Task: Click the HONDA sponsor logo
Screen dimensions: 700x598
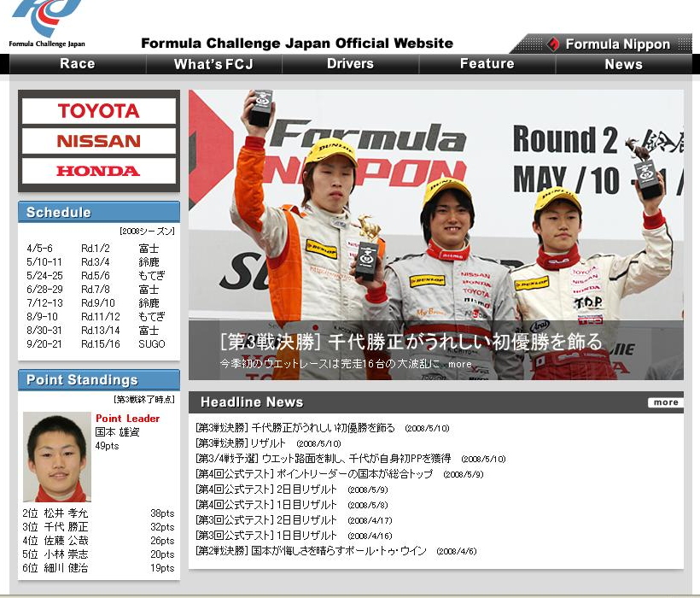Action: pos(99,171)
